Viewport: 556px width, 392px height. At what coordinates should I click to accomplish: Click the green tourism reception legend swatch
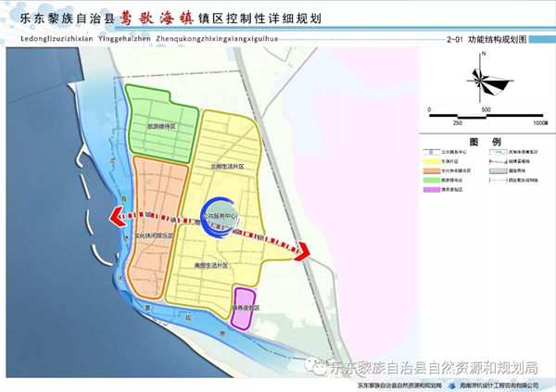[x=431, y=180]
